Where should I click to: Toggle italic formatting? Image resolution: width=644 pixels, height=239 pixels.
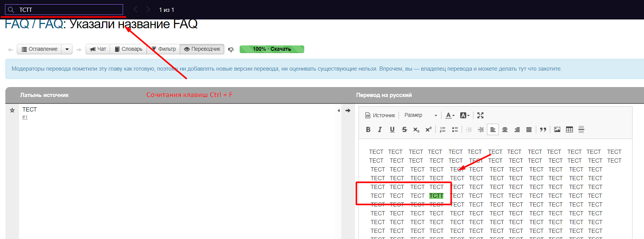tap(380, 130)
